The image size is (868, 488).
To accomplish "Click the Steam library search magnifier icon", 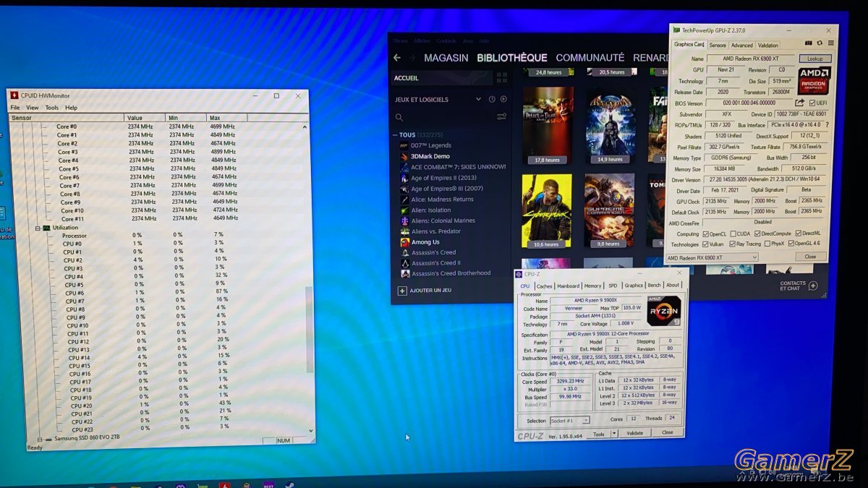I will tap(399, 117).
